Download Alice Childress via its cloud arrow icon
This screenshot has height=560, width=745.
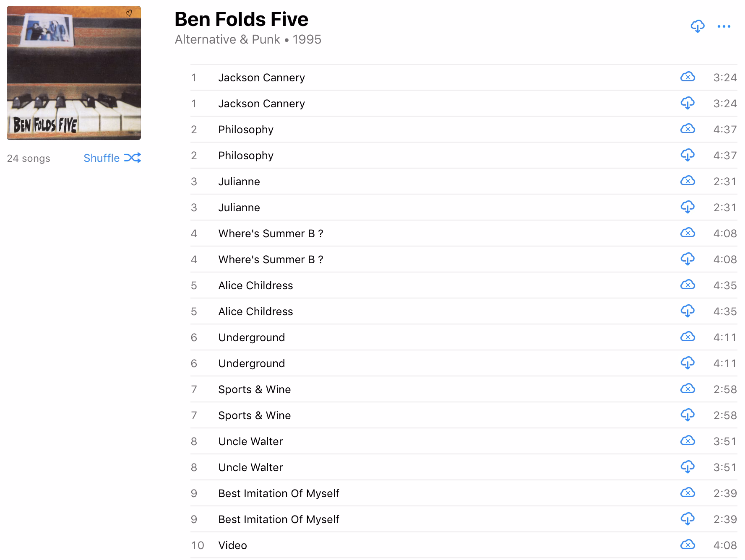tap(688, 311)
